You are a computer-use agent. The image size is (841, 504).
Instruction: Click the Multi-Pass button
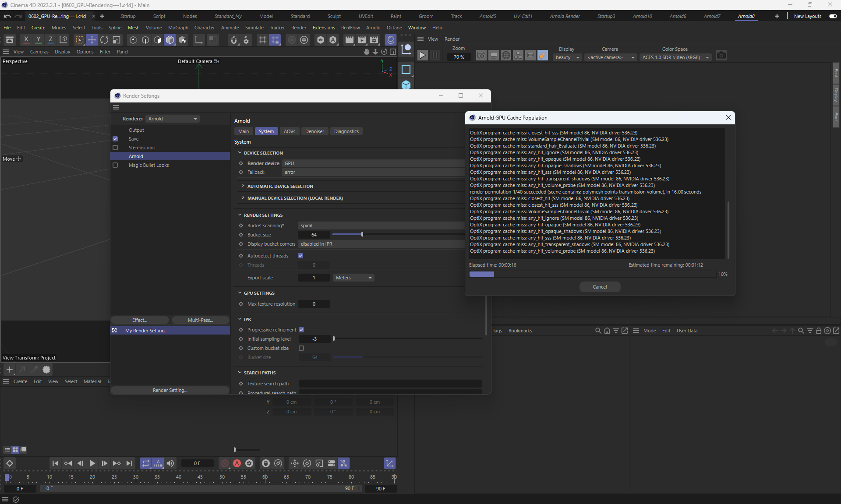point(200,320)
